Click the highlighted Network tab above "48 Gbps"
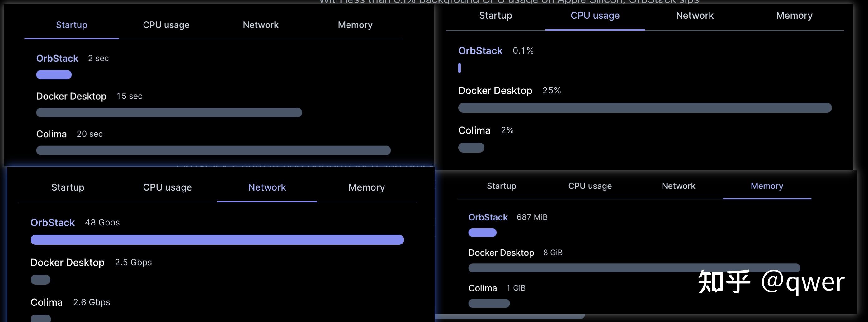This screenshot has height=322, width=868. coord(267,187)
